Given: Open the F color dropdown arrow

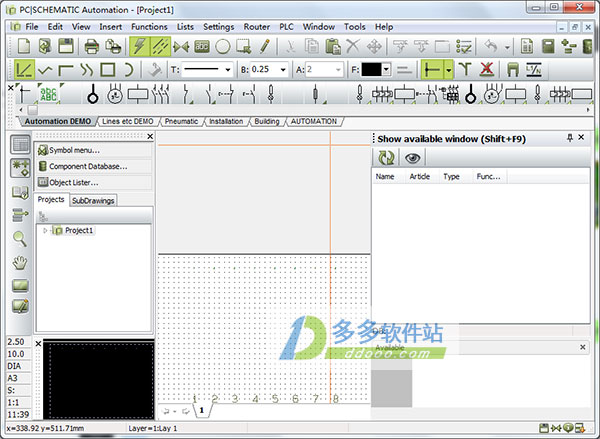Looking at the screenshot, I should point(386,70).
